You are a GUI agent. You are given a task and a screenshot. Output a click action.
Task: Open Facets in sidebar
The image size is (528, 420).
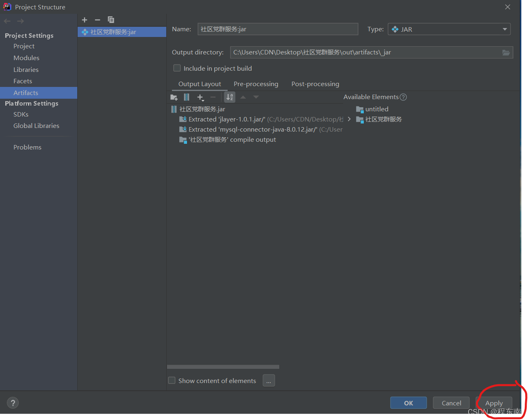[23, 81]
